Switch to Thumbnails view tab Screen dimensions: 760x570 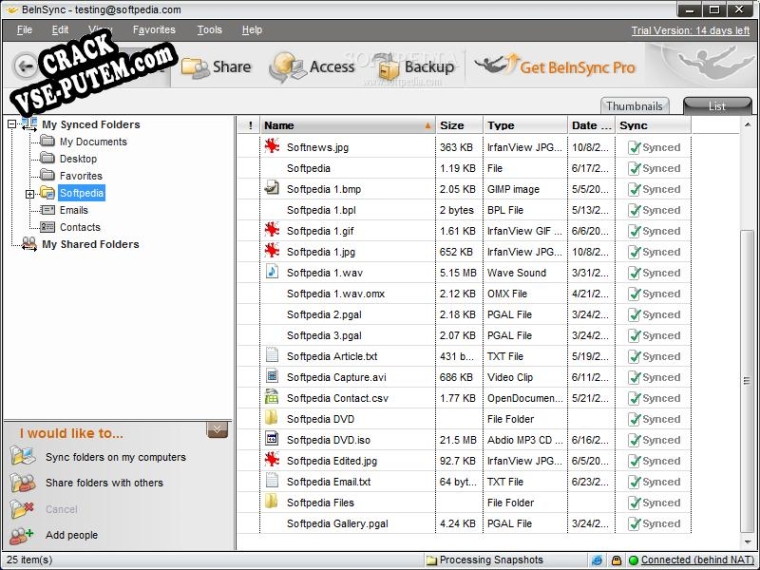634,106
